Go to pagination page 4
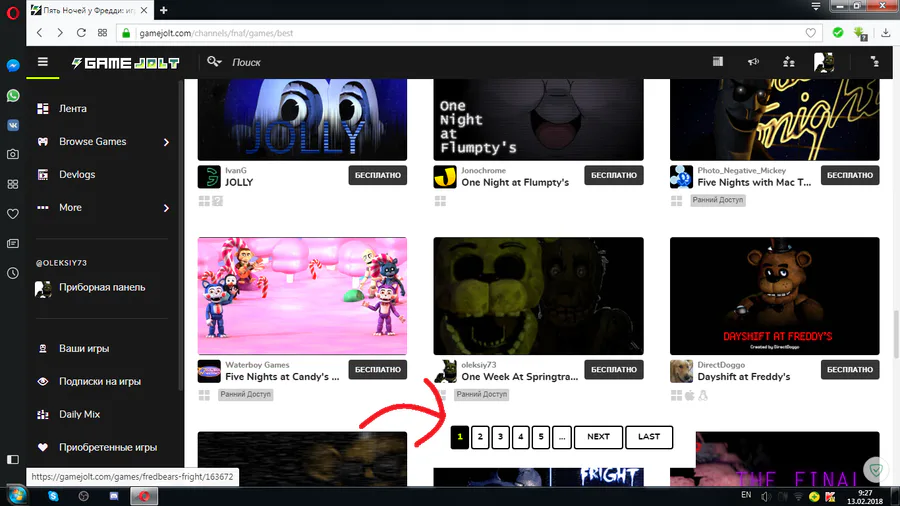The width and height of the screenshot is (900, 506). click(521, 437)
